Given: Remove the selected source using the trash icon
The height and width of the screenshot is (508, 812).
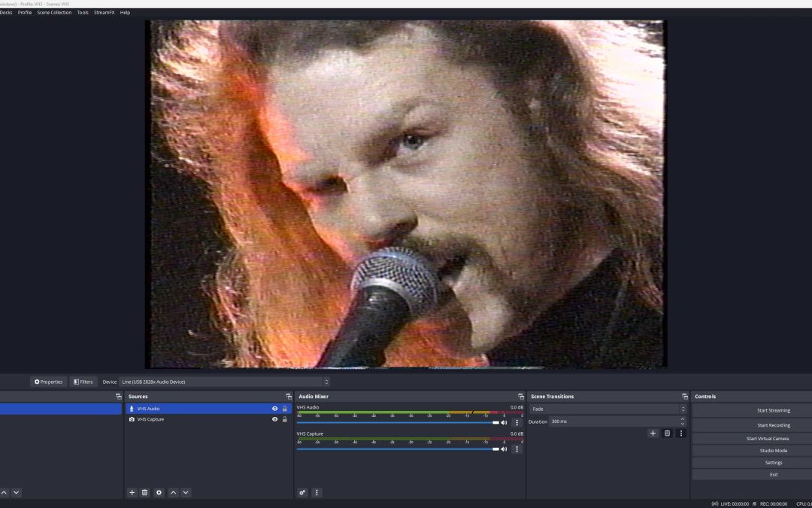Looking at the screenshot, I should pyautogui.click(x=145, y=492).
